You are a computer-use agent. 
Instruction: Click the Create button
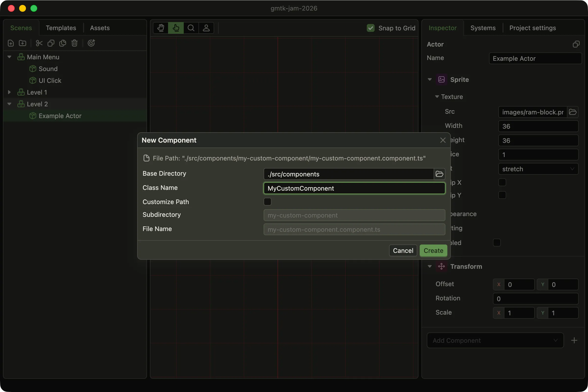tap(433, 250)
